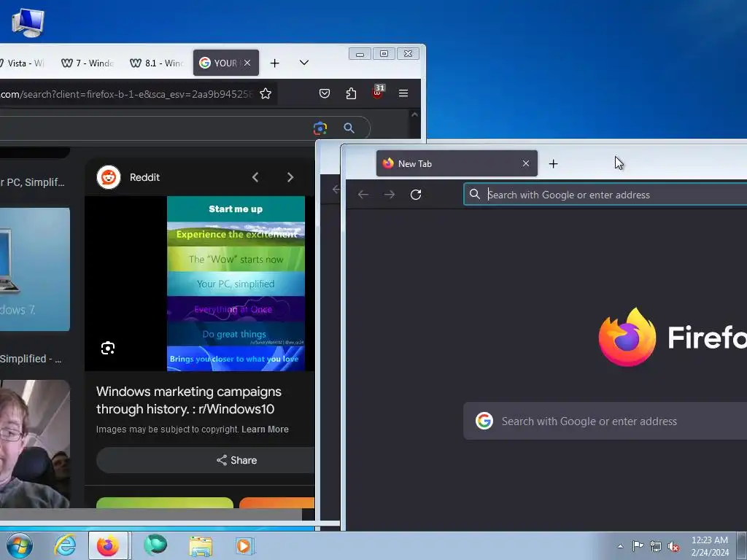Open Windows Media Player from taskbar
Viewport: 747px width, 560px height.
point(245,545)
